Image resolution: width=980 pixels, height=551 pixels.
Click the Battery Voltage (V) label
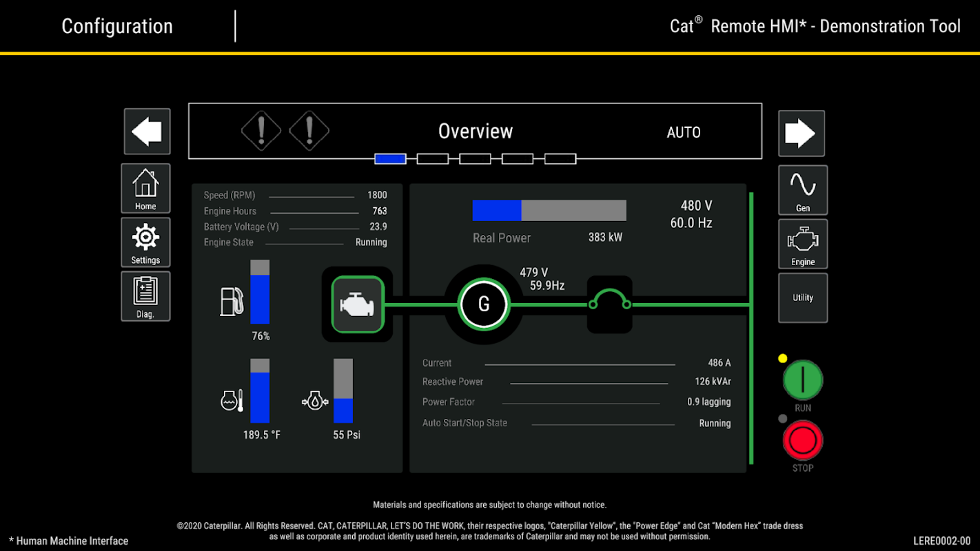[x=241, y=227]
